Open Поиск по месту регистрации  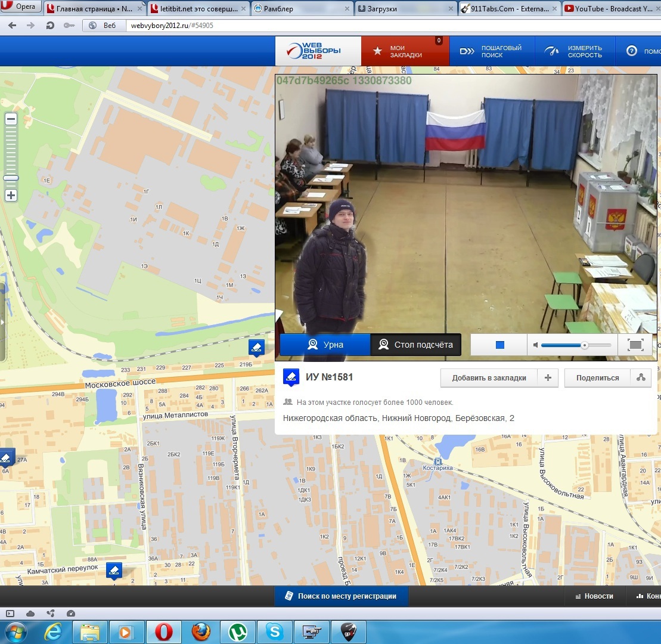(342, 596)
